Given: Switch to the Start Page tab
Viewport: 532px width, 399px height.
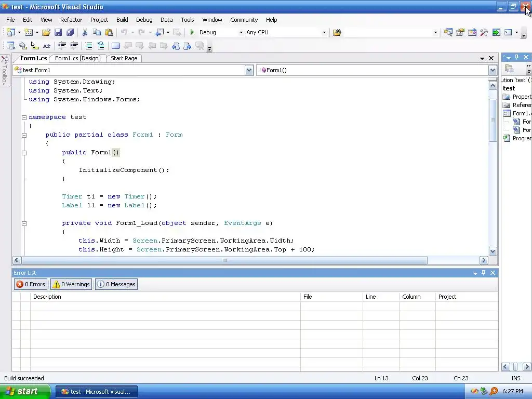Looking at the screenshot, I should pyautogui.click(x=124, y=58).
